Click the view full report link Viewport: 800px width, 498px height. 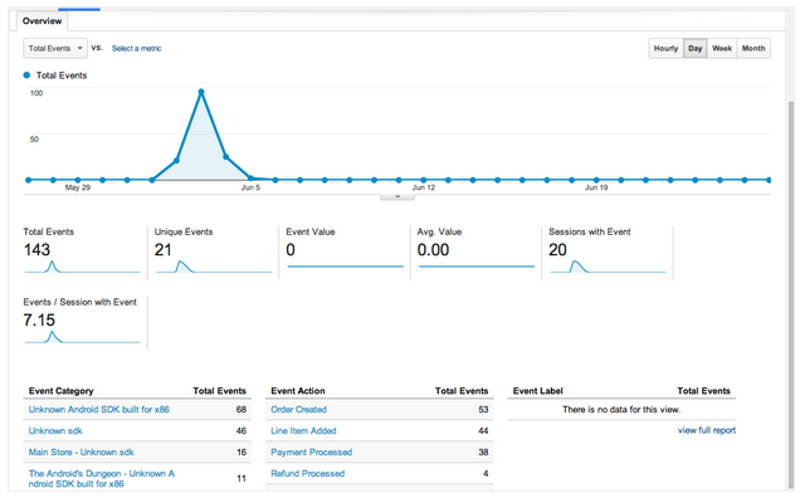click(707, 430)
